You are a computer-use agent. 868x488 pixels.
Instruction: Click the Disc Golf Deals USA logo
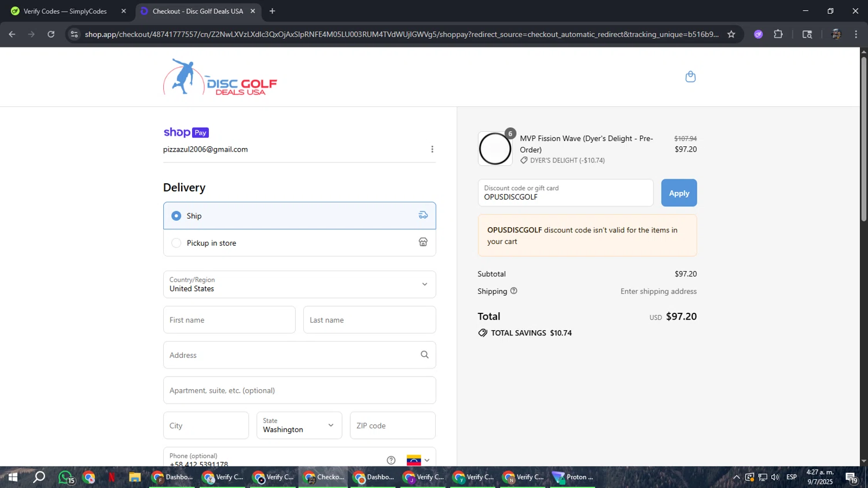220,77
